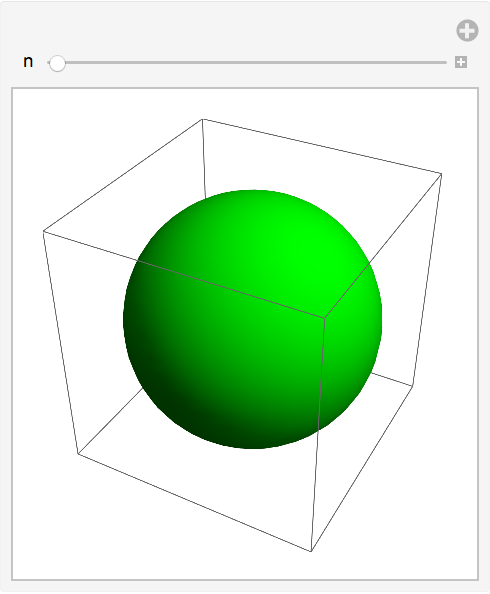Expand slider n controls with small plus
The height and width of the screenshot is (594, 490).
point(461,62)
